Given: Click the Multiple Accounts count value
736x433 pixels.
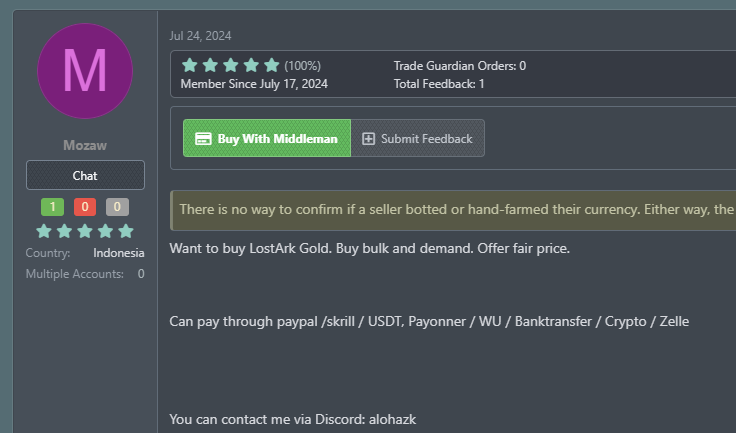Looking at the screenshot, I should pos(141,274).
